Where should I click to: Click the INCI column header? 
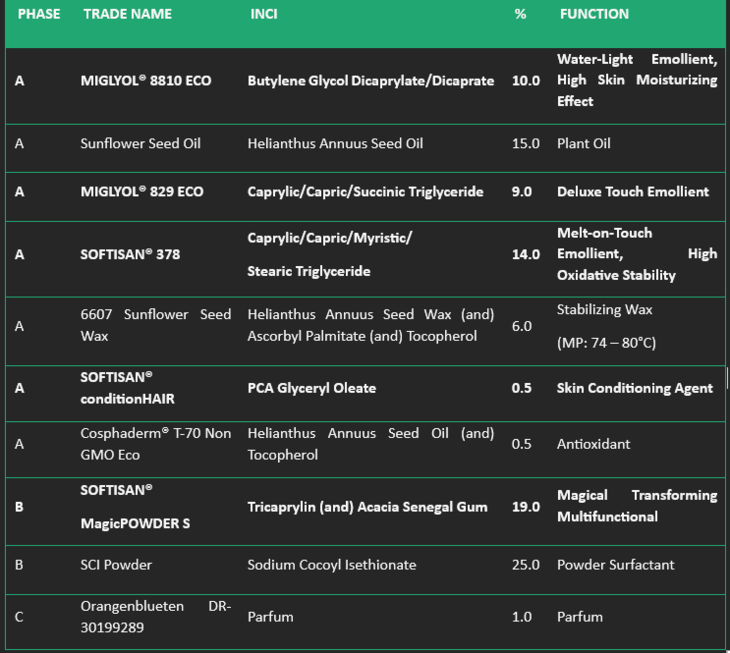[264, 14]
